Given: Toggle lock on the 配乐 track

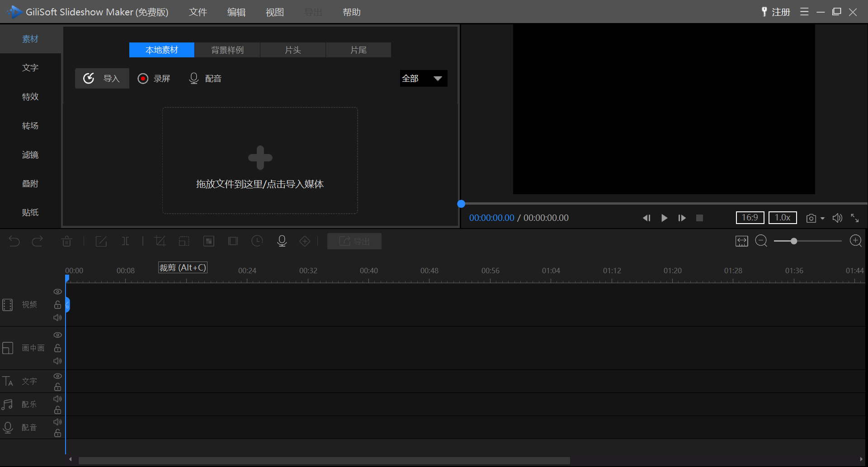Looking at the screenshot, I should [57, 410].
